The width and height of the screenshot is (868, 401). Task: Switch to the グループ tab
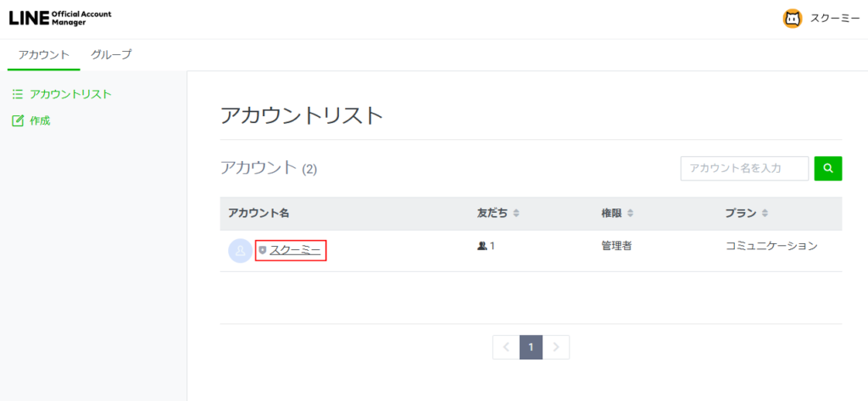pos(111,55)
